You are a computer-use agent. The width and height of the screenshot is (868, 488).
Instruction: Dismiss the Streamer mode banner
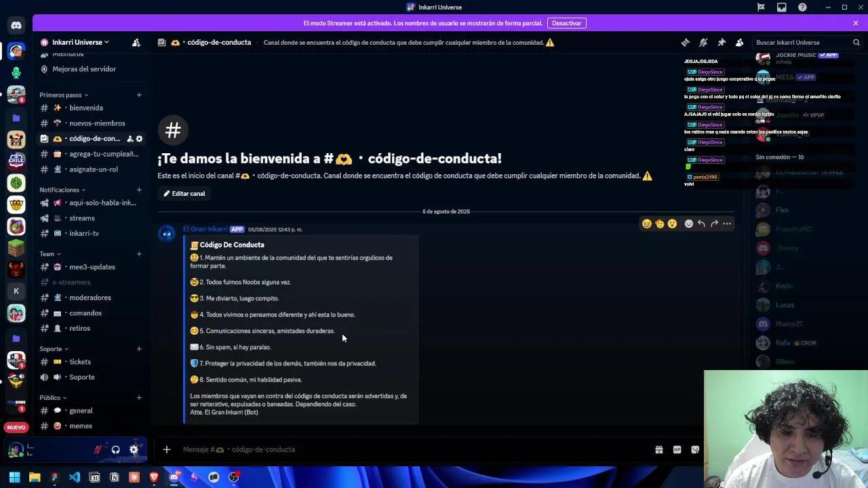pyautogui.click(x=856, y=23)
